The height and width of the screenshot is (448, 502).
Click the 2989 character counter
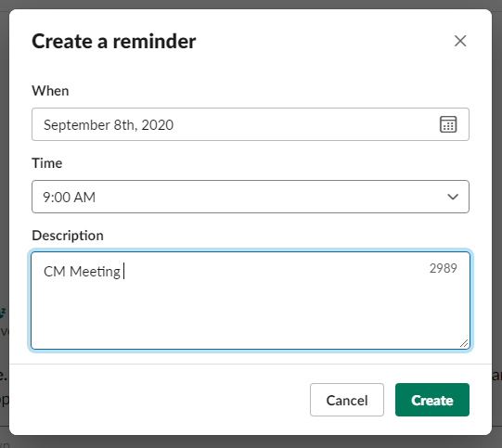coord(444,268)
